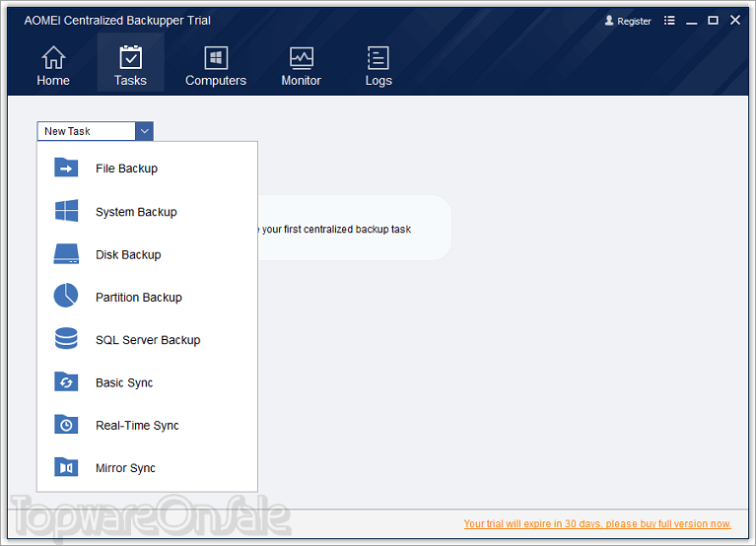Open the Home tab house icon
The image size is (756, 546).
[x=53, y=57]
